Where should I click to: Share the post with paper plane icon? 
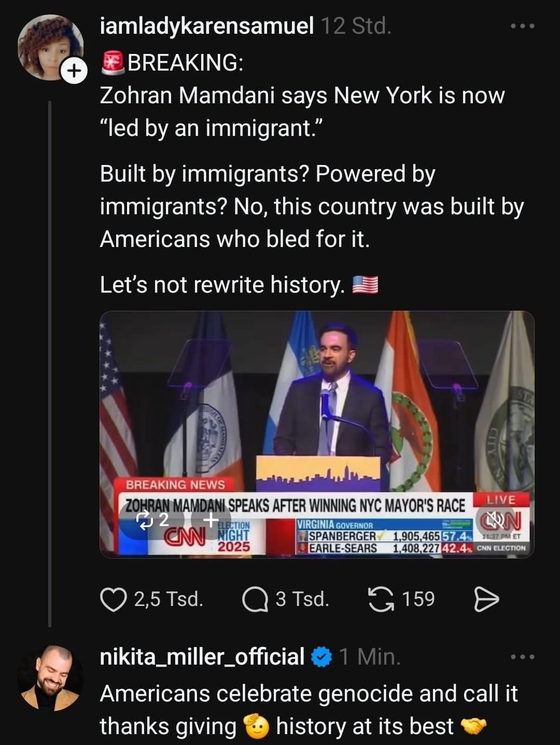click(487, 600)
